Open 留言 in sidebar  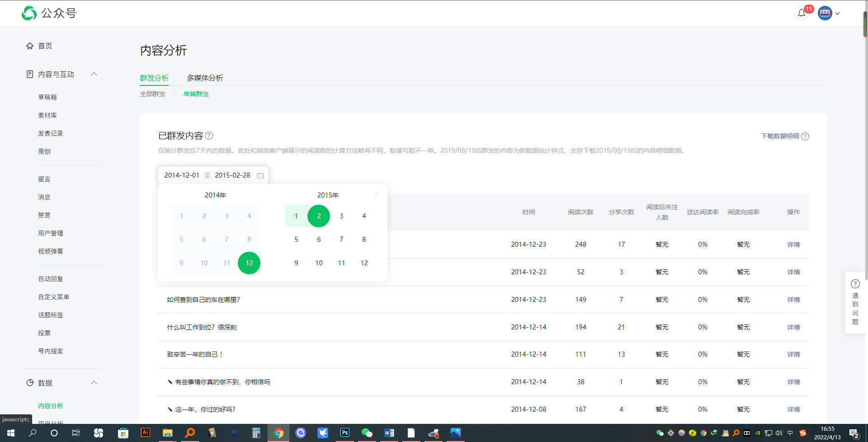(44, 179)
